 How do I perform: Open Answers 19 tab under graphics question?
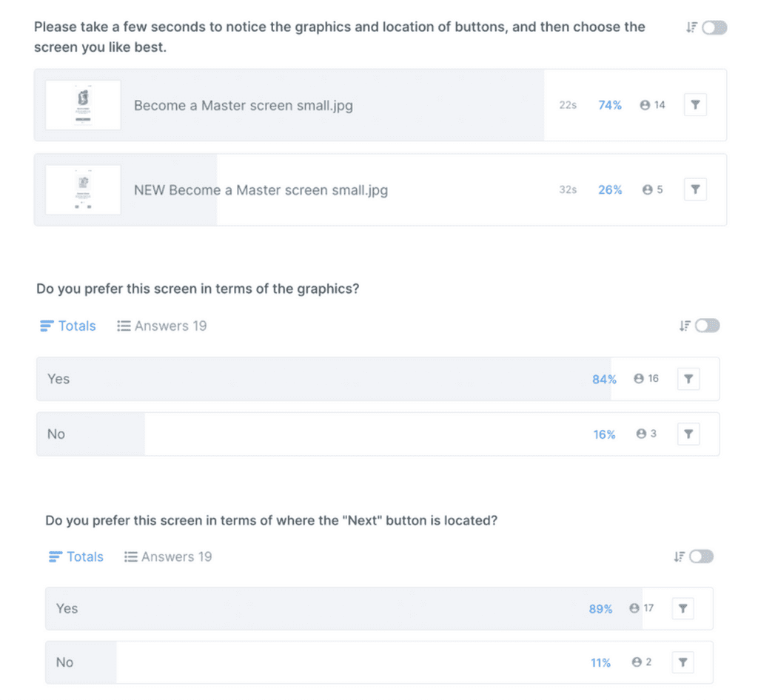click(x=162, y=326)
